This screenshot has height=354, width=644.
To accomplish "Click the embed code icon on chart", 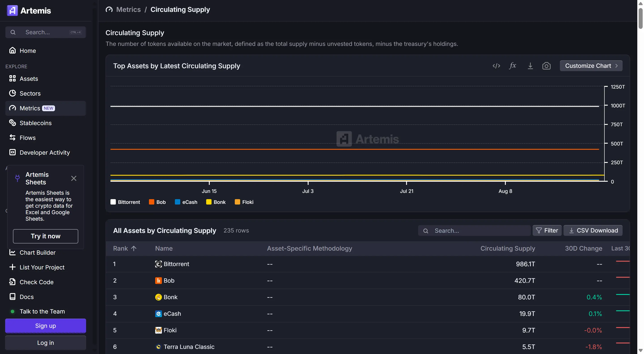I will (496, 66).
